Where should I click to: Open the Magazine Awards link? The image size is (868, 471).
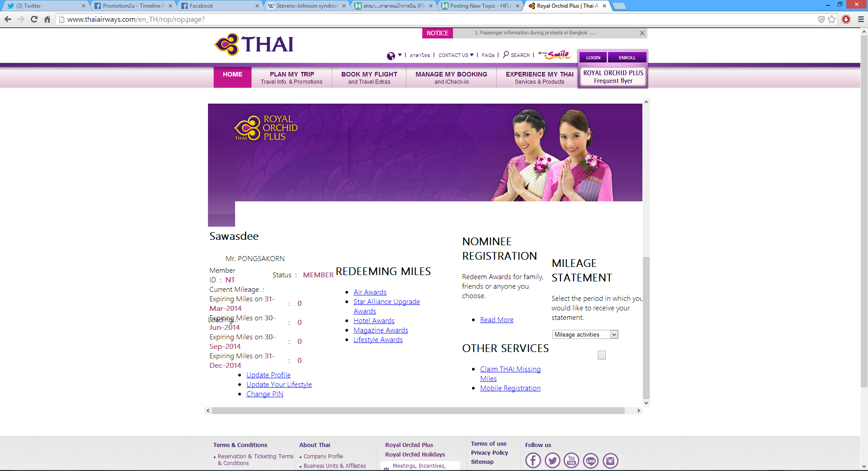[381, 330]
